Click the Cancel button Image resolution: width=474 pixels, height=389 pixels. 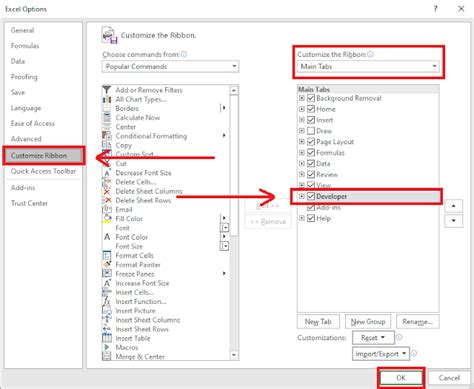(x=449, y=378)
